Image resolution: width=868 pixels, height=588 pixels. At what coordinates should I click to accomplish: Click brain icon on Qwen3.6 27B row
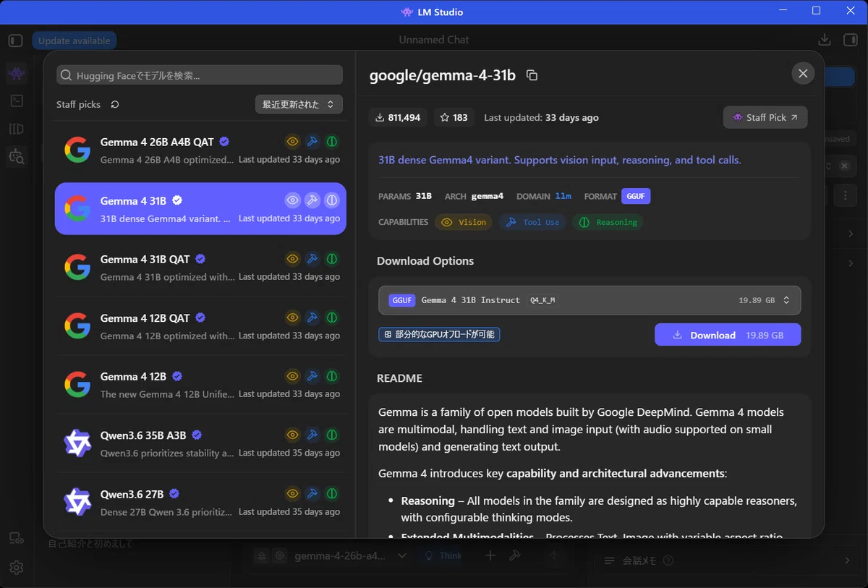tap(332, 493)
